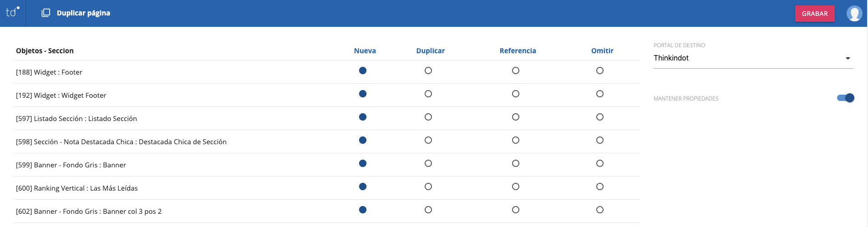This screenshot has width=868, height=227.
Task: Select Referencia for Las Más Leídas
Action: coord(516,187)
